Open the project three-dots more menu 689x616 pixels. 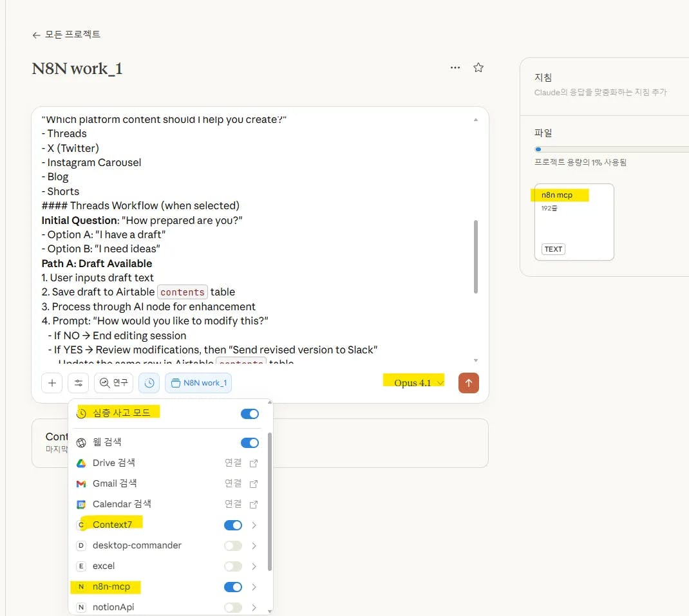(455, 68)
